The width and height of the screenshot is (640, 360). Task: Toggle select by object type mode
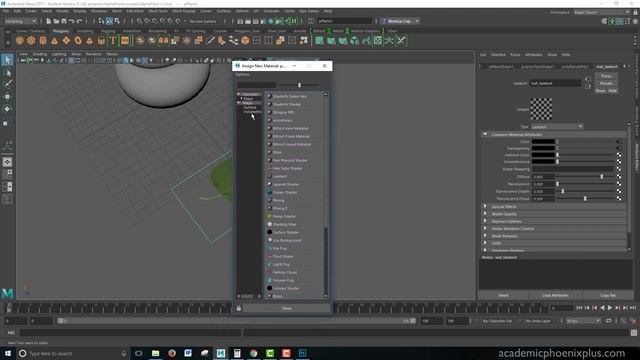tap(109, 21)
